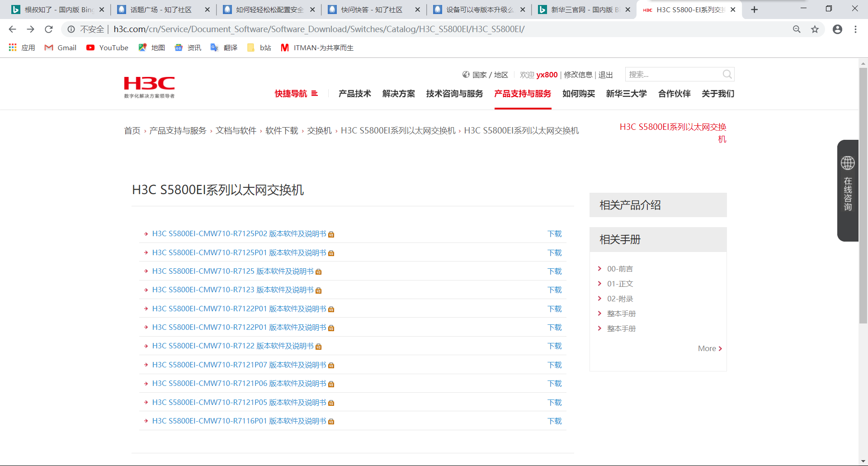The width and height of the screenshot is (868, 466).
Task: Open the 相关手册 panel header
Action: 658,239
